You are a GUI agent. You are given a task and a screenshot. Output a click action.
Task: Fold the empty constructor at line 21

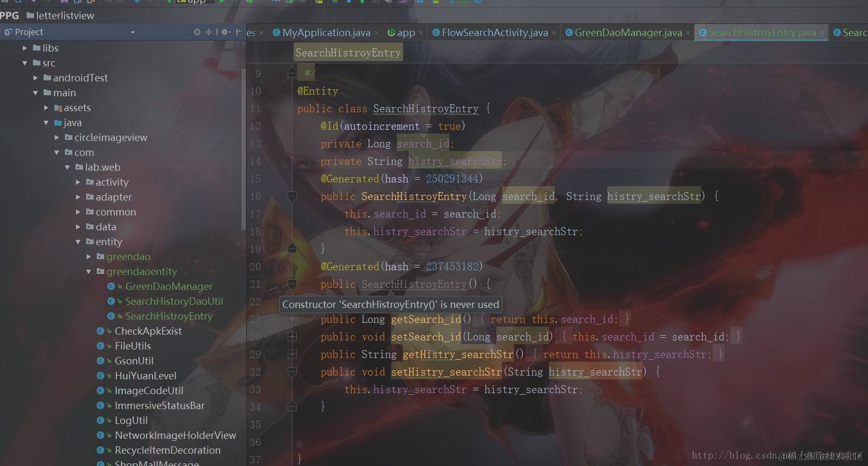point(292,284)
